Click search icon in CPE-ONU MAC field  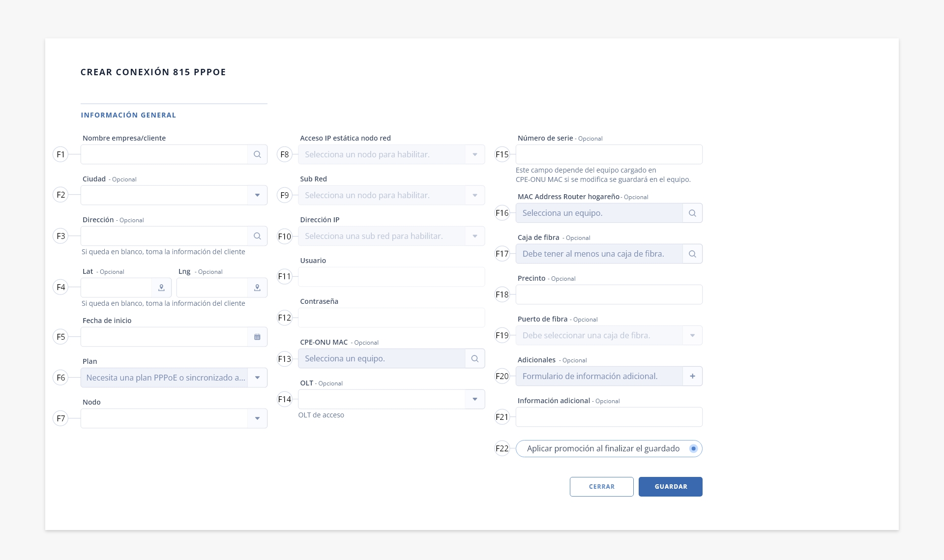(x=475, y=358)
